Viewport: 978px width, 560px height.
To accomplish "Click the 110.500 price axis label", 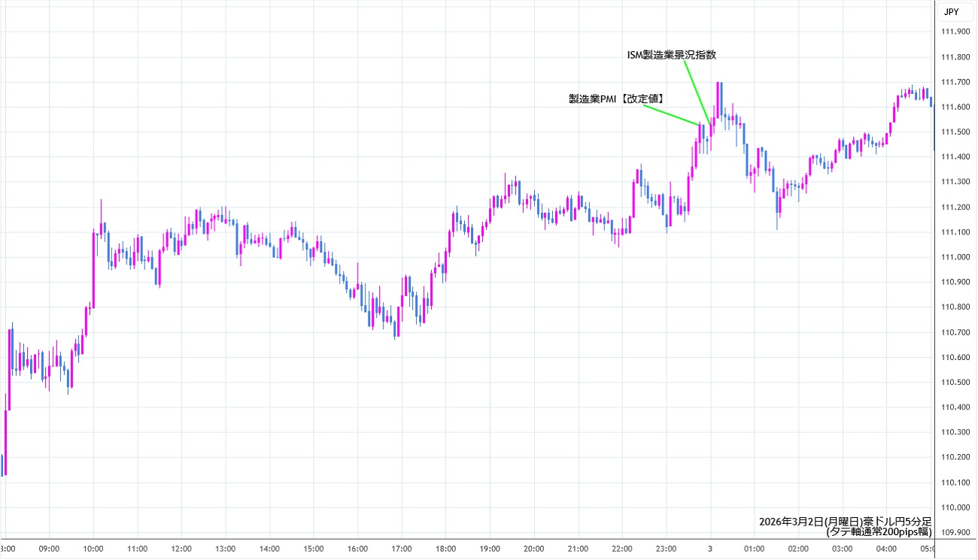I will [x=954, y=383].
